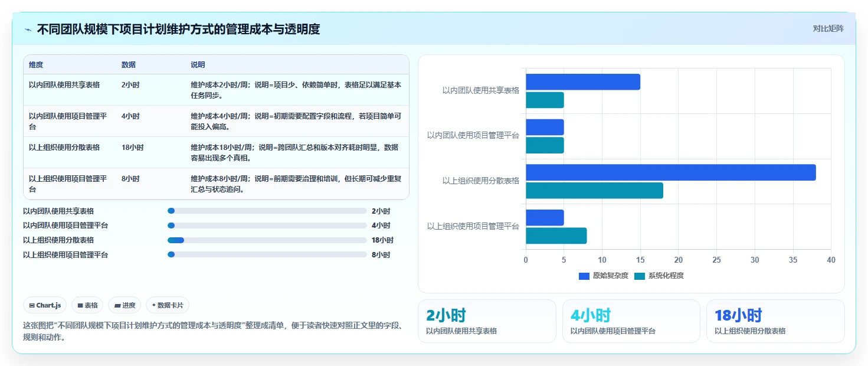
Task: Click chart axis label 以上组织使用分散表格
Action: [x=481, y=181]
